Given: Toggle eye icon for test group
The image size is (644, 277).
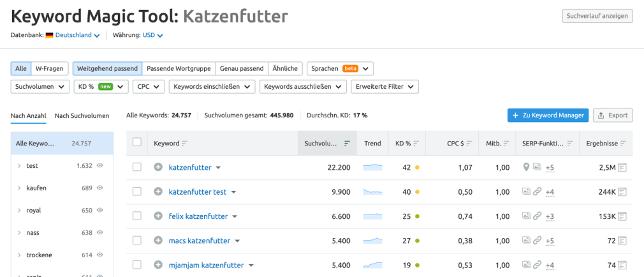Looking at the screenshot, I should tap(99, 165).
